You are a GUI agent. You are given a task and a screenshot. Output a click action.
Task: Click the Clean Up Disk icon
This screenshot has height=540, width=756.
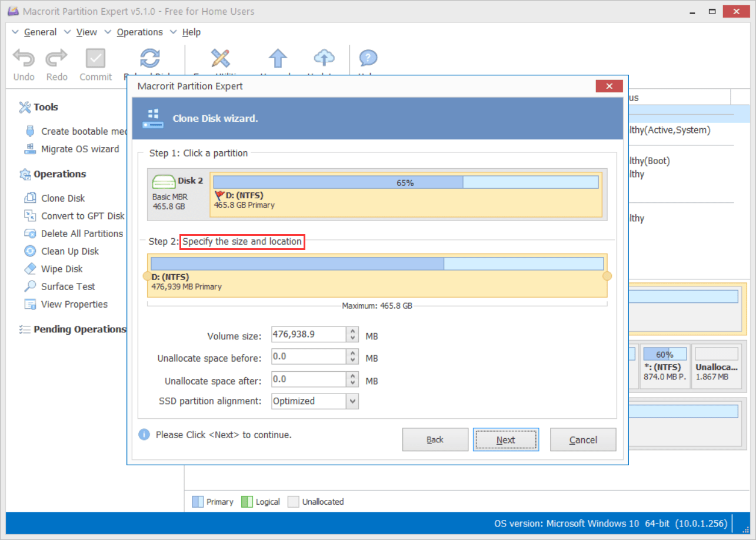(x=30, y=251)
